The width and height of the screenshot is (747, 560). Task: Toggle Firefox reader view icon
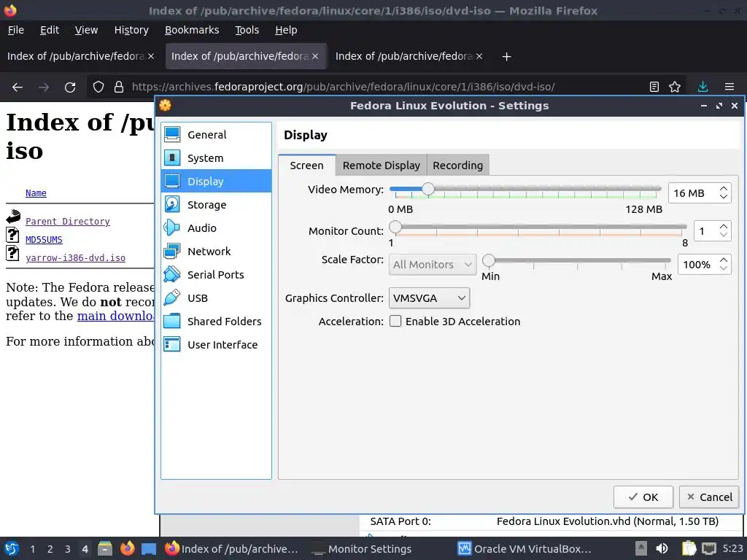(x=654, y=87)
